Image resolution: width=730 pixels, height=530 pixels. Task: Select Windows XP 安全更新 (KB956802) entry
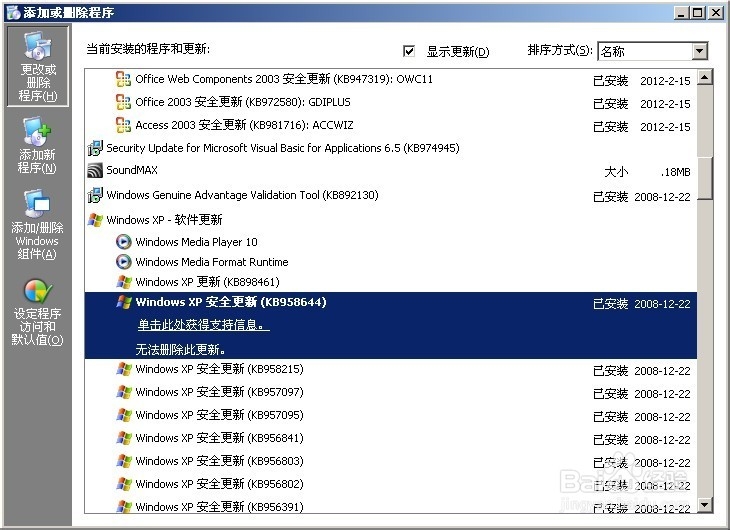(x=219, y=484)
